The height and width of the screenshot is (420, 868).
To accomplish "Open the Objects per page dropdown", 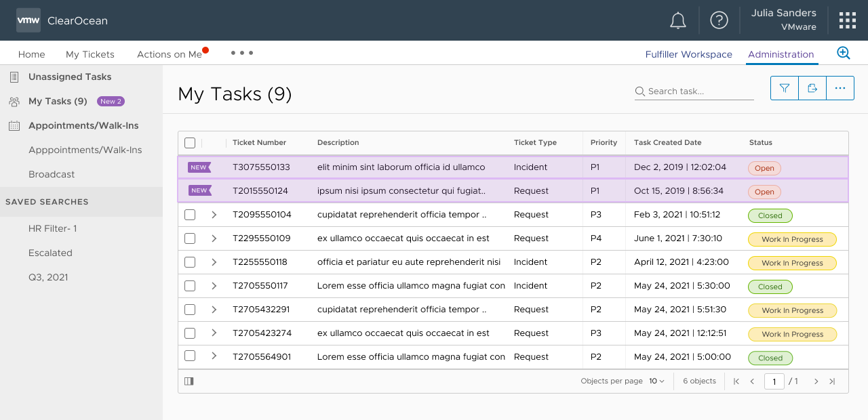I will point(656,381).
